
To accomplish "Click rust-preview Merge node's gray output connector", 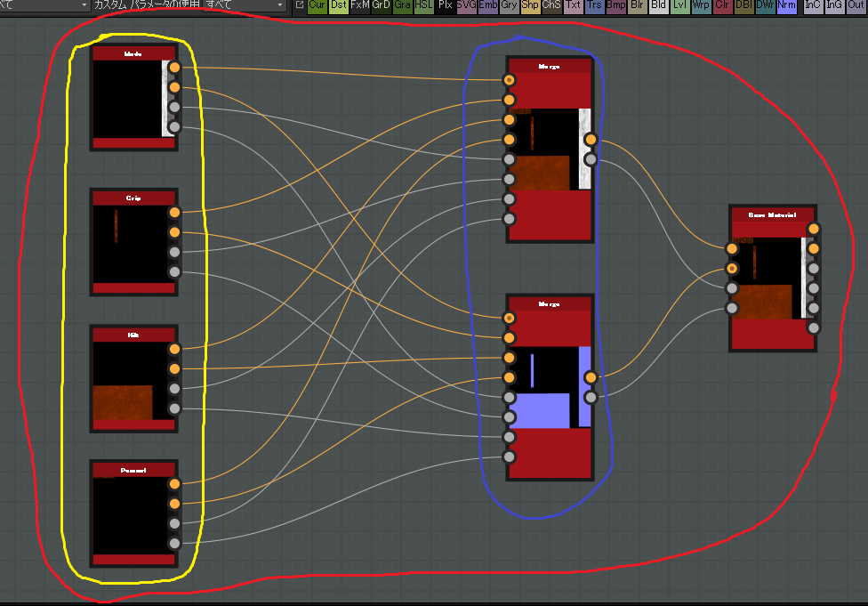I will (591, 159).
